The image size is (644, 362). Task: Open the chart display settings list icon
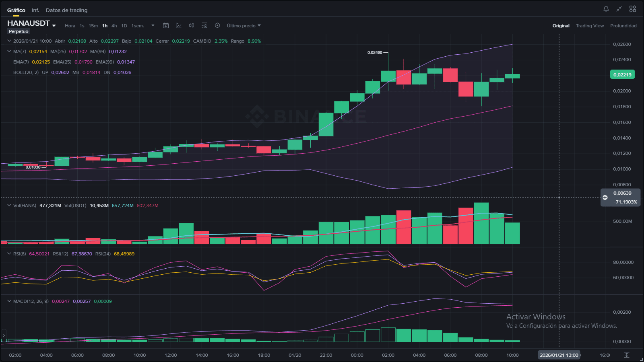coord(204,26)
